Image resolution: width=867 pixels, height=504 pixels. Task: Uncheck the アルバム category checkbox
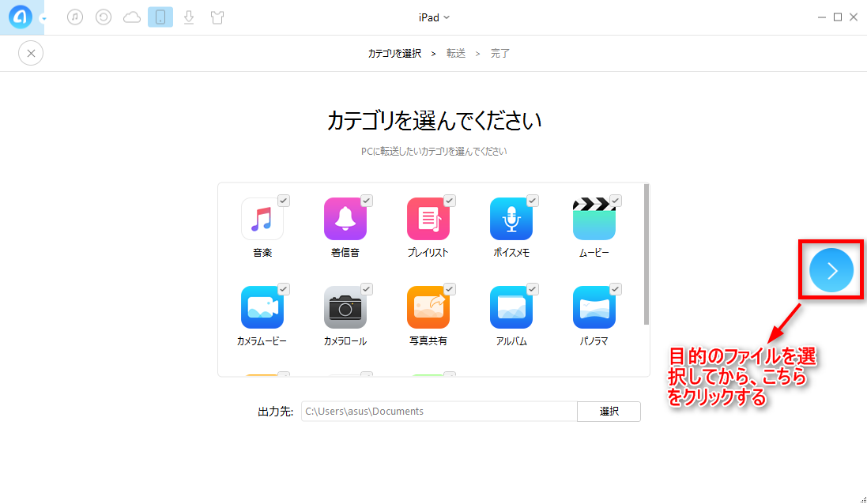(x=533, y=289)
